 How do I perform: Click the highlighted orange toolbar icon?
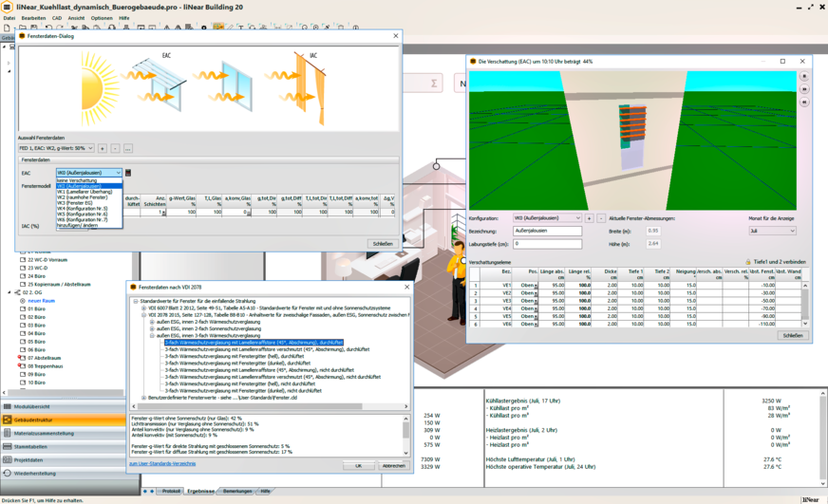[218, 27]
